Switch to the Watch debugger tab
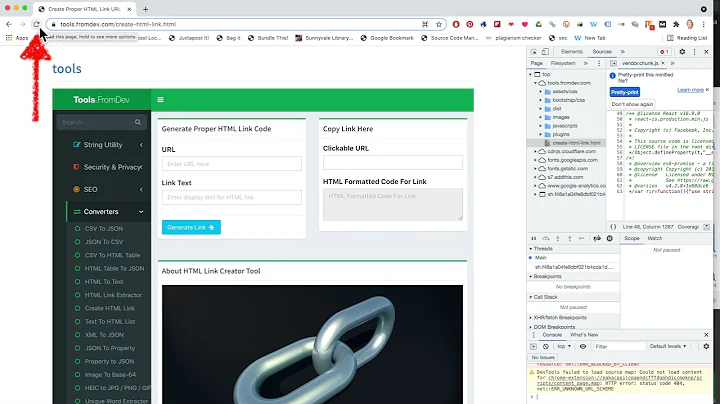Image resolution: width=720 pixels, height=404 pixels. point(655,238)
